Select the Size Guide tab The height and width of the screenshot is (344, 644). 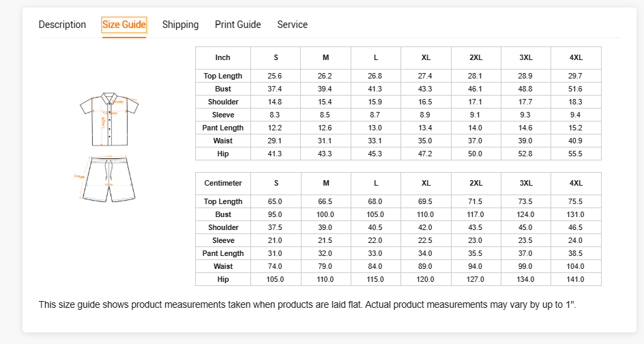pyautogui.click(x=124, y=25)
